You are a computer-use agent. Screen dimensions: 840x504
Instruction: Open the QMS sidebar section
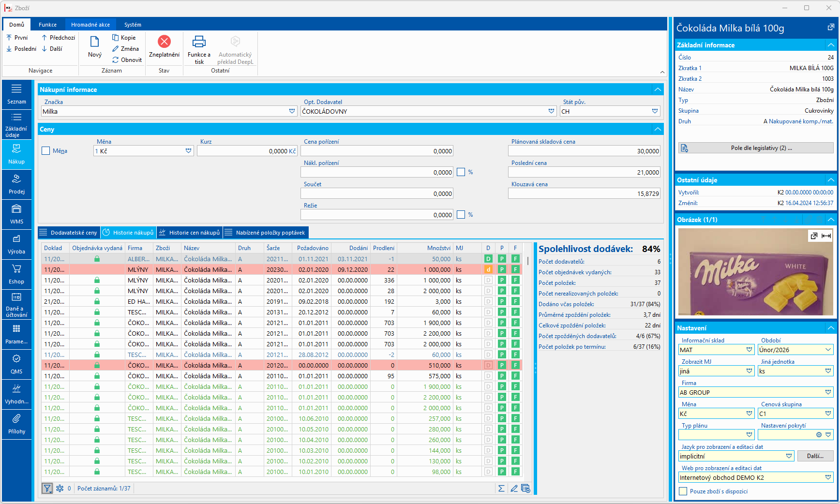(16, 364)
